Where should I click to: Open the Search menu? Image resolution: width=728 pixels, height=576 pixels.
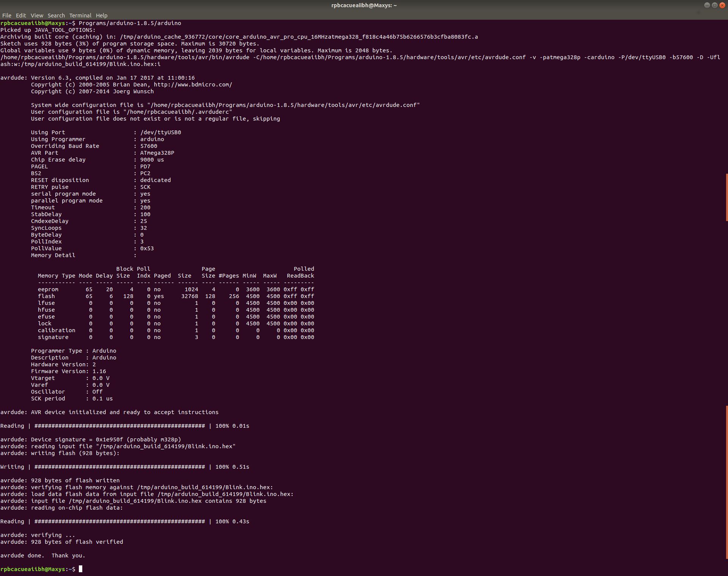click(56, 16)
